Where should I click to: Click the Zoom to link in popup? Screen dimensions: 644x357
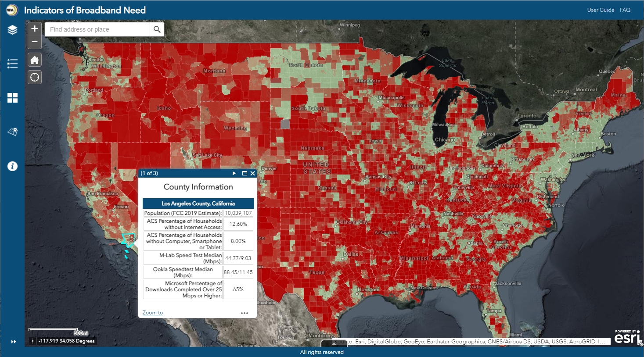tap(152, 312)
